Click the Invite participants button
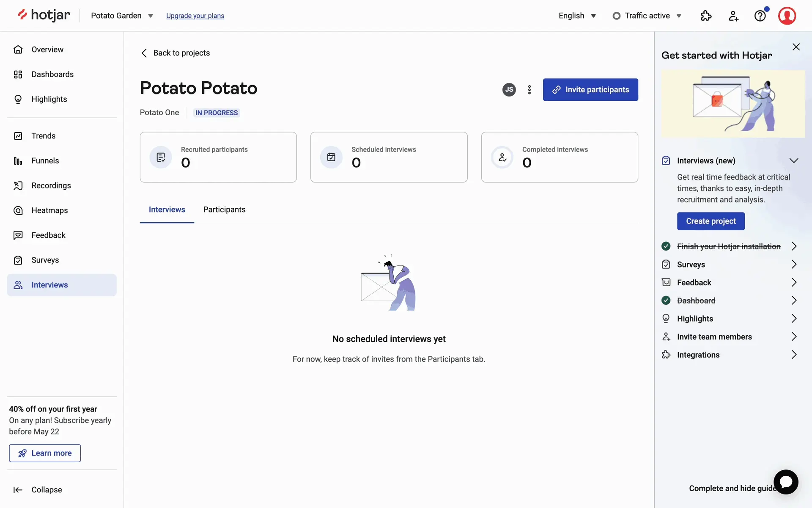This screenshot has height=508, width=812. coord(590,90)
